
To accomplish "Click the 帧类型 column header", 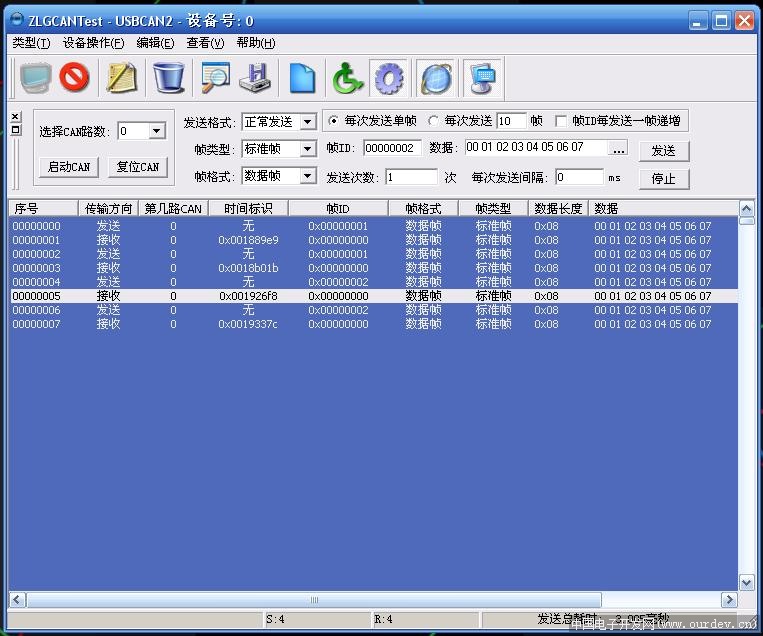I will pos(493,208).
